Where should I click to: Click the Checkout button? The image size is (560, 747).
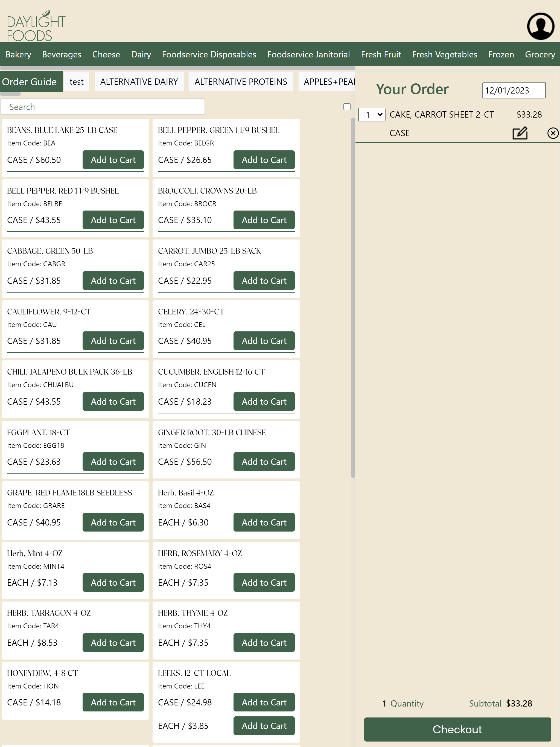[457, 730]
